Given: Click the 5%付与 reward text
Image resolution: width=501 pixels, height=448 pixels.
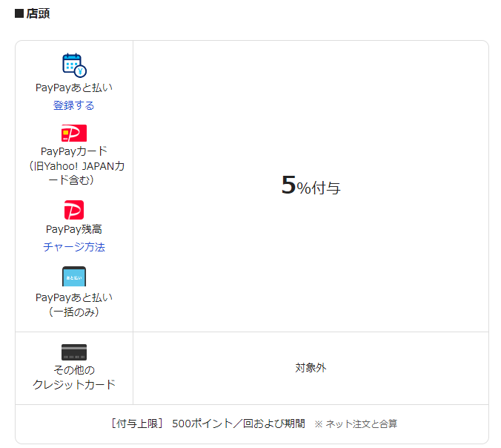Looking at the screenshot, I should 311,185.
